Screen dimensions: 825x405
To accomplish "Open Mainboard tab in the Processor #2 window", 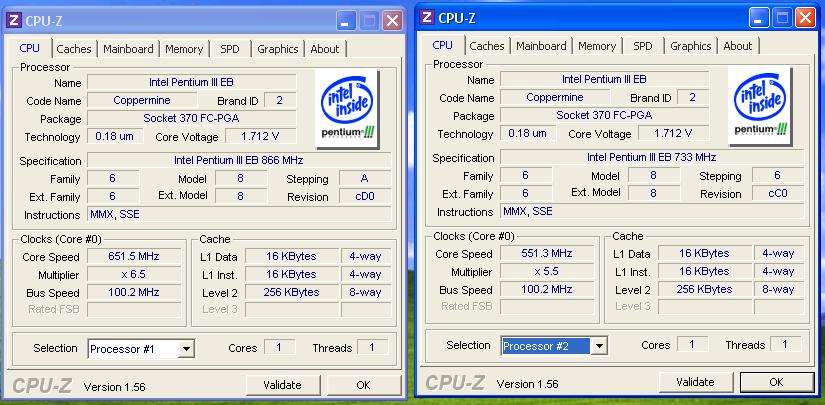I will pyautogui.click(x=541, y=46).
